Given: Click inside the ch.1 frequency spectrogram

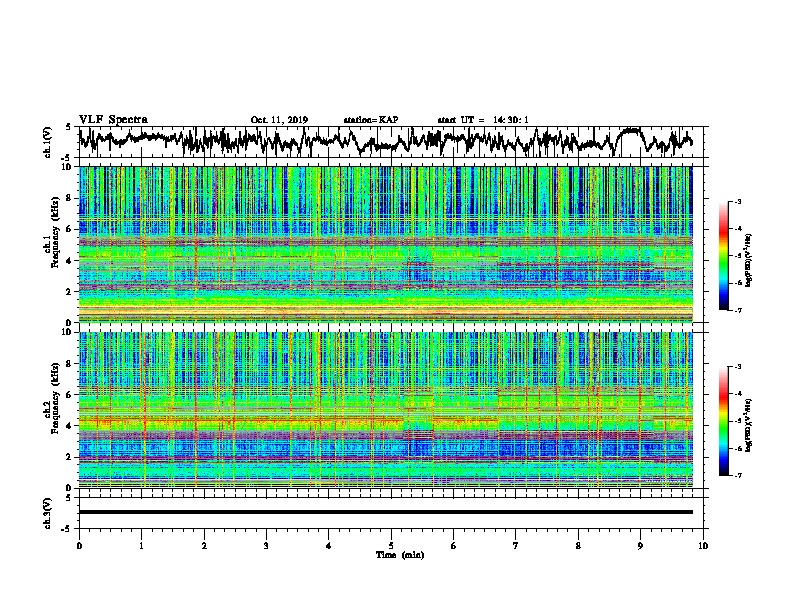Looking at the screenshot, I should (x=385, y=244).
